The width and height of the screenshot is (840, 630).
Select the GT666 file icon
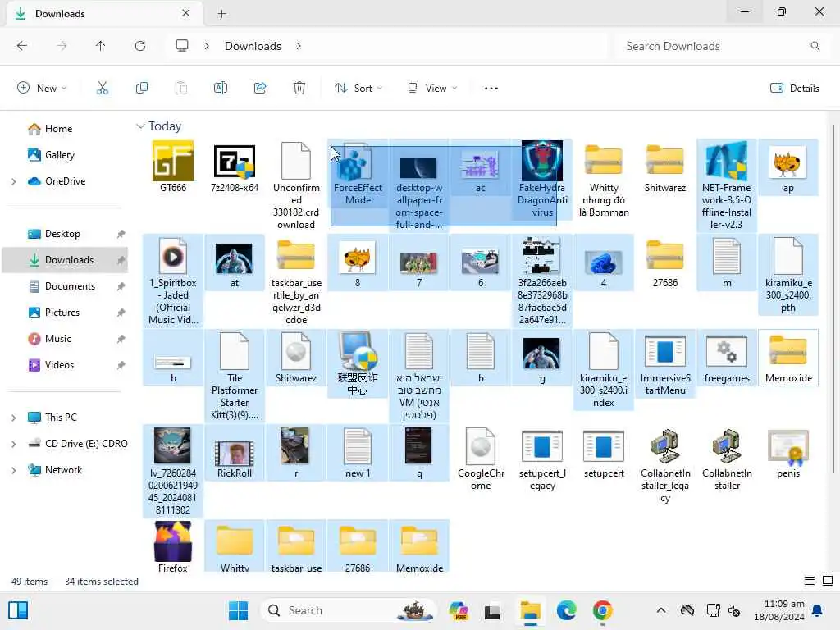tap(173, 162)
